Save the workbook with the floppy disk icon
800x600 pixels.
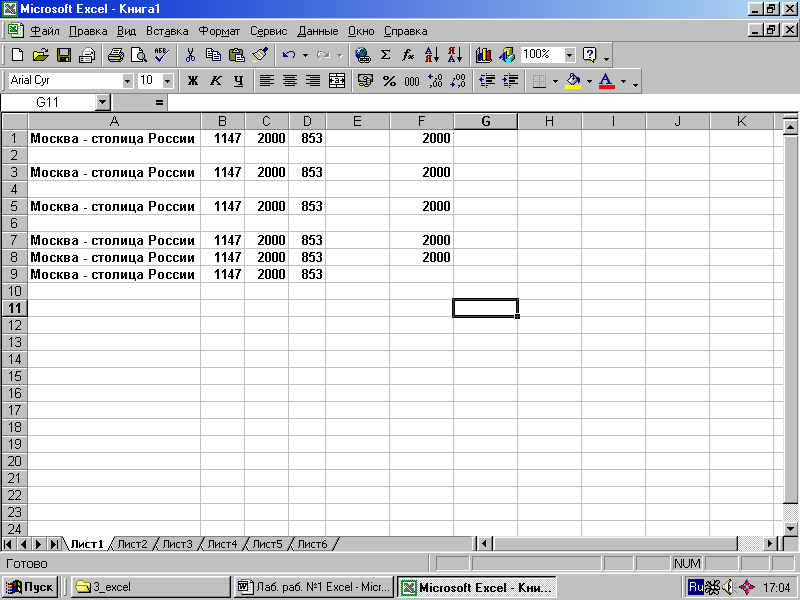coord(64,55)
